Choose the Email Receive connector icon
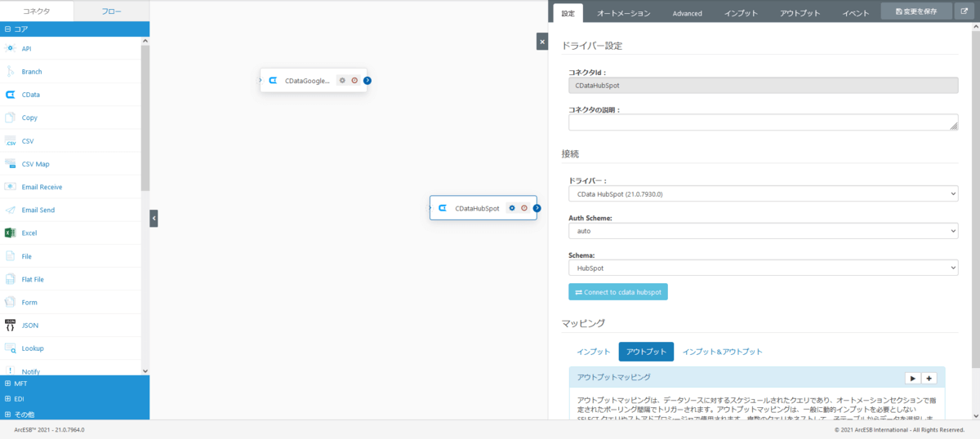The height and width of the screenshot is (439, 980). coord(11,187)
